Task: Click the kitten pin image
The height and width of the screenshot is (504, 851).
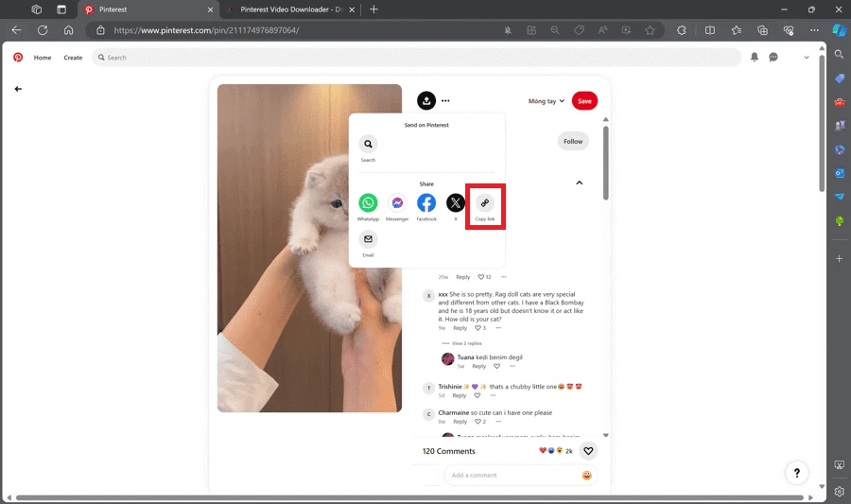Action: coord(309,248)
